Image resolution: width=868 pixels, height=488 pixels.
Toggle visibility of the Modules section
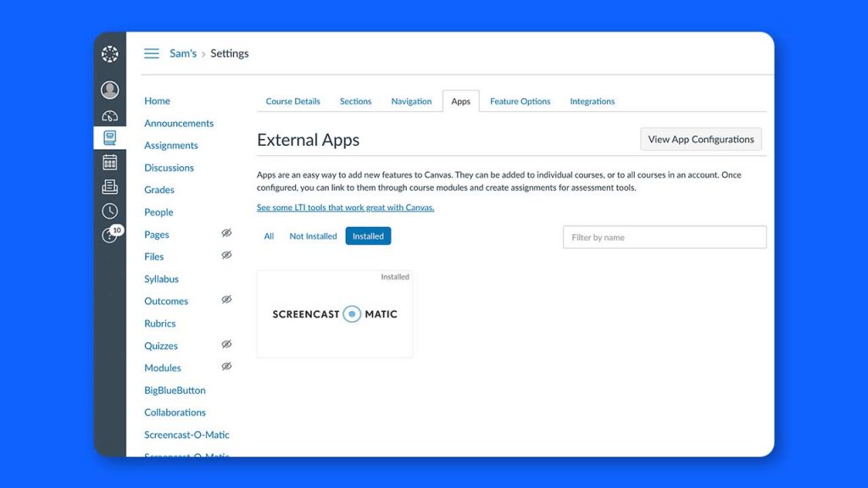pyautogui.click(x=227, y=365)
